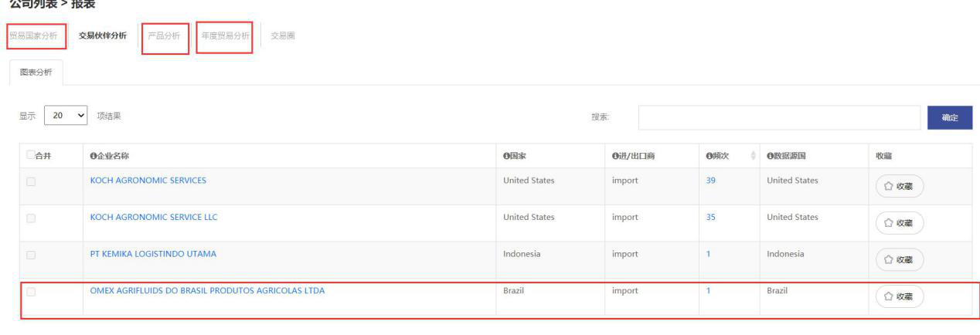This screenshot has width=980, height=335.
Task: Go to the 交易圈 tab
Action: coord(282,36)
